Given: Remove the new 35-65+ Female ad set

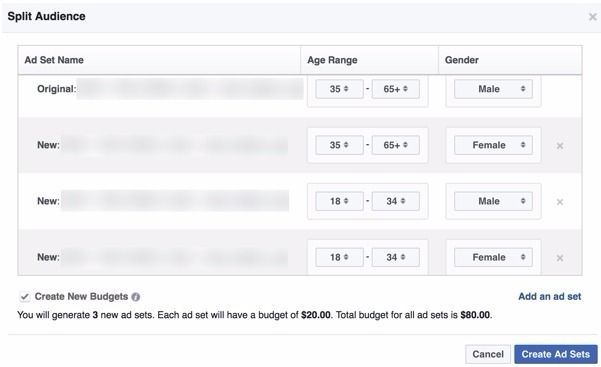Looking at the screenshot, I should click(x=560, y=146).
